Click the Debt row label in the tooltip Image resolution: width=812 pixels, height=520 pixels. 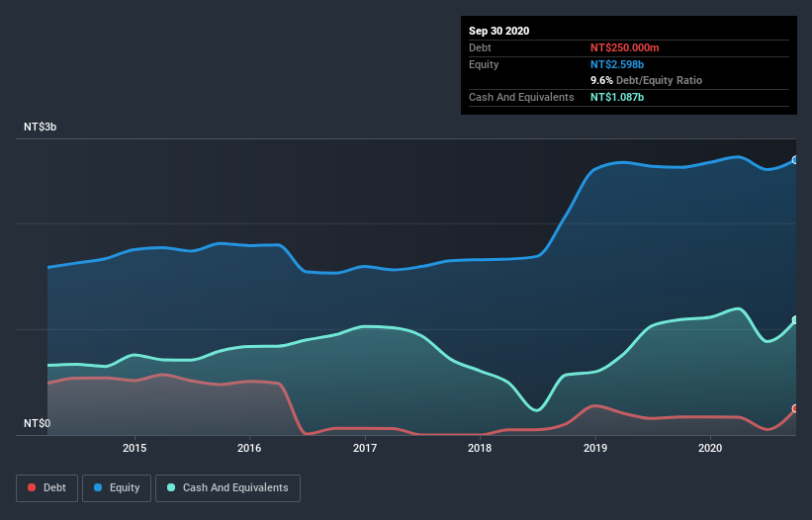[480, 47]
